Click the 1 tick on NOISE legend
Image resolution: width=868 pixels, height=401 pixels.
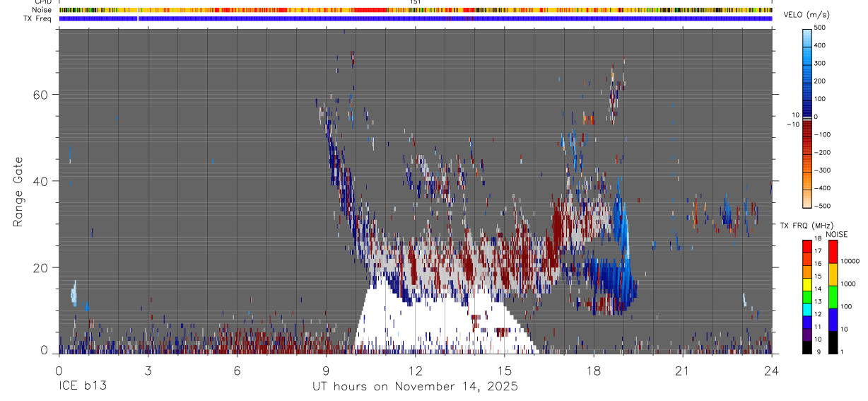[x=843, y=351]
